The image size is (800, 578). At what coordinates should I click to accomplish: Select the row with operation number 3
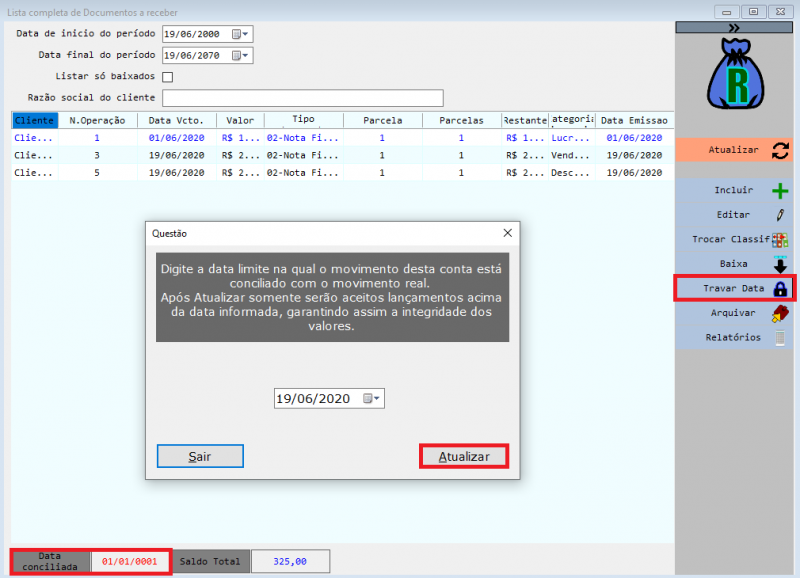tap(97, 156)
